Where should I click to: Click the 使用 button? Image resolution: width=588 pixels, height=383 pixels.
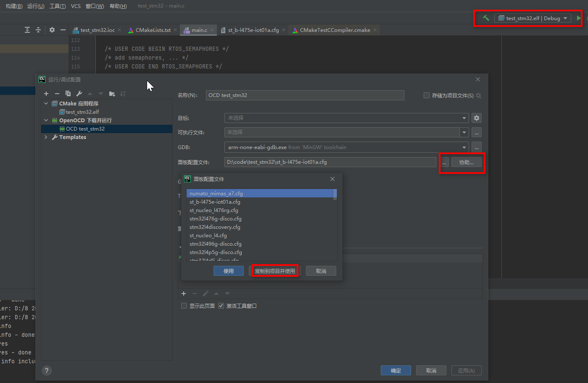(229, 271)
